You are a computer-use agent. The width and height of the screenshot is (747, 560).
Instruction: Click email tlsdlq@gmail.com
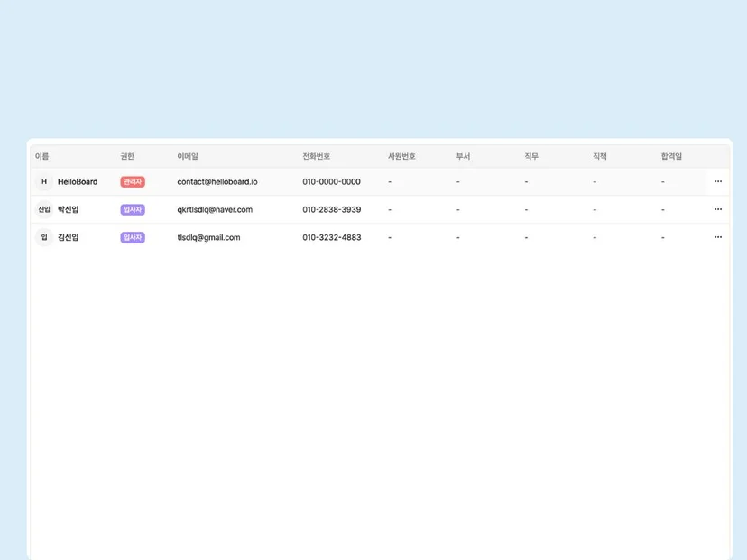point(208,237)
